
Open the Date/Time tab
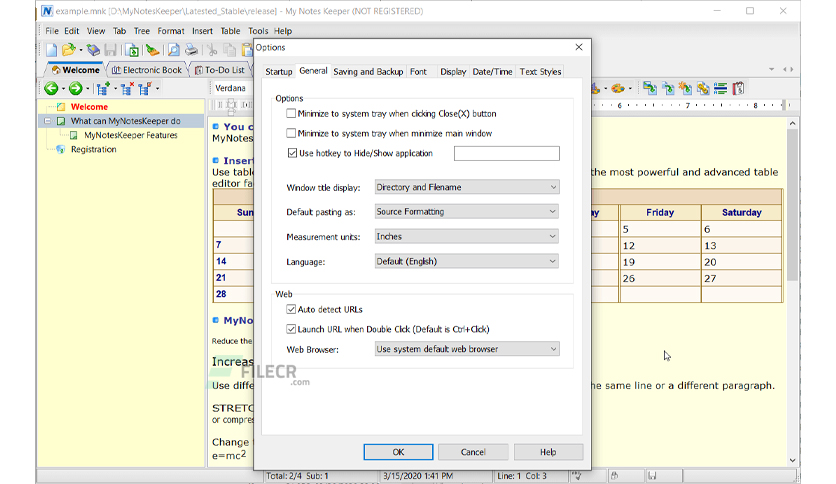(492, 71)
